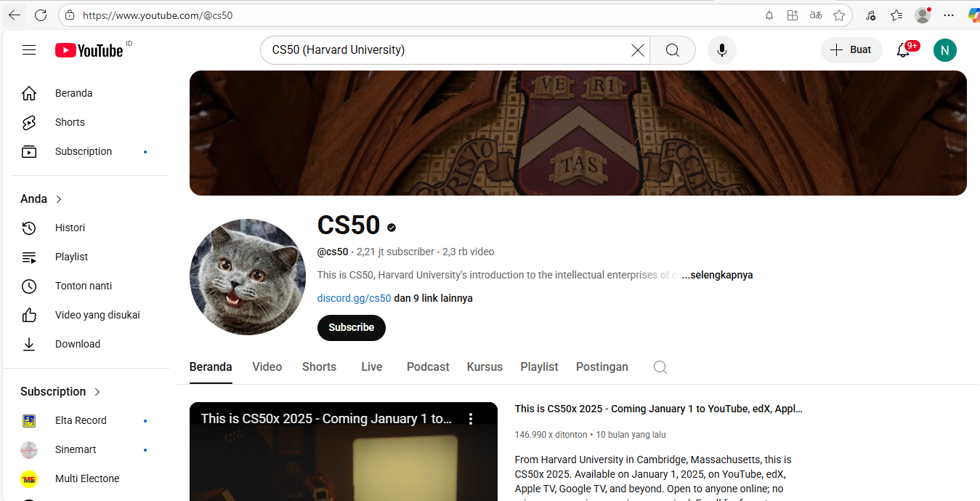This screenshot has width=980, height=501.
Task: Open video options three-dot menu
Action: [x=471, y=419]
